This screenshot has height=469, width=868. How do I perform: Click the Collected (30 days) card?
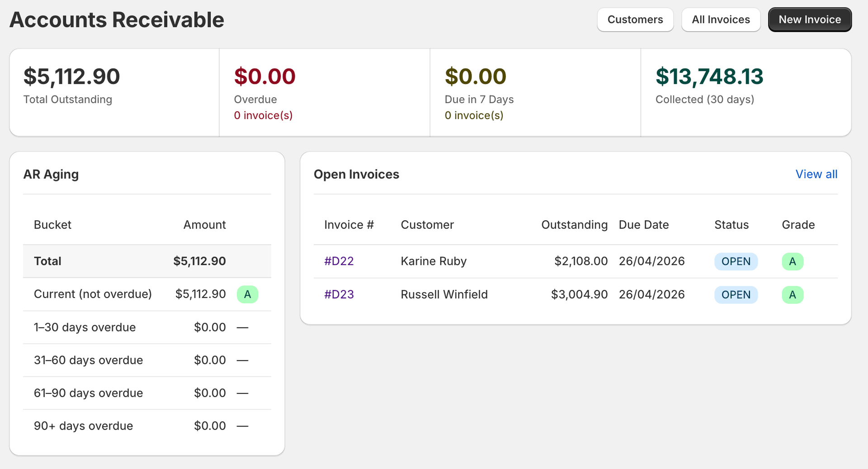745,90
